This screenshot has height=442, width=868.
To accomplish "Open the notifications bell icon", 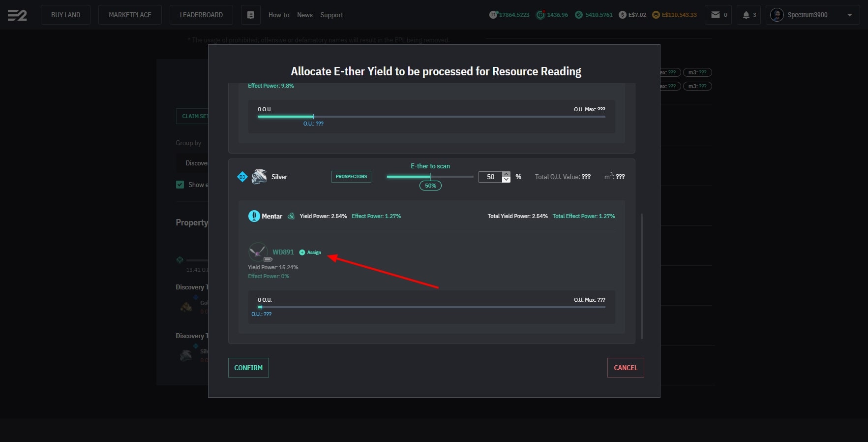I will pos(746,15).
